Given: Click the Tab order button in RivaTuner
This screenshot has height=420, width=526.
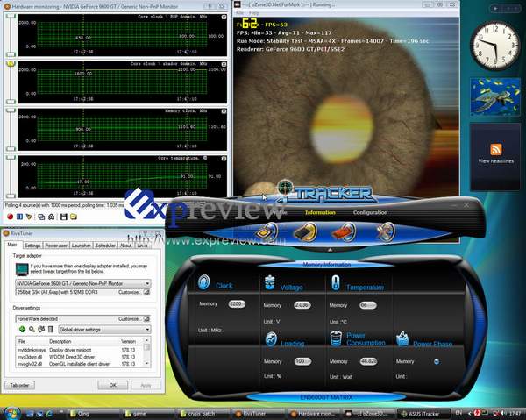Looking at the screenshot, I should pos(19,385).
